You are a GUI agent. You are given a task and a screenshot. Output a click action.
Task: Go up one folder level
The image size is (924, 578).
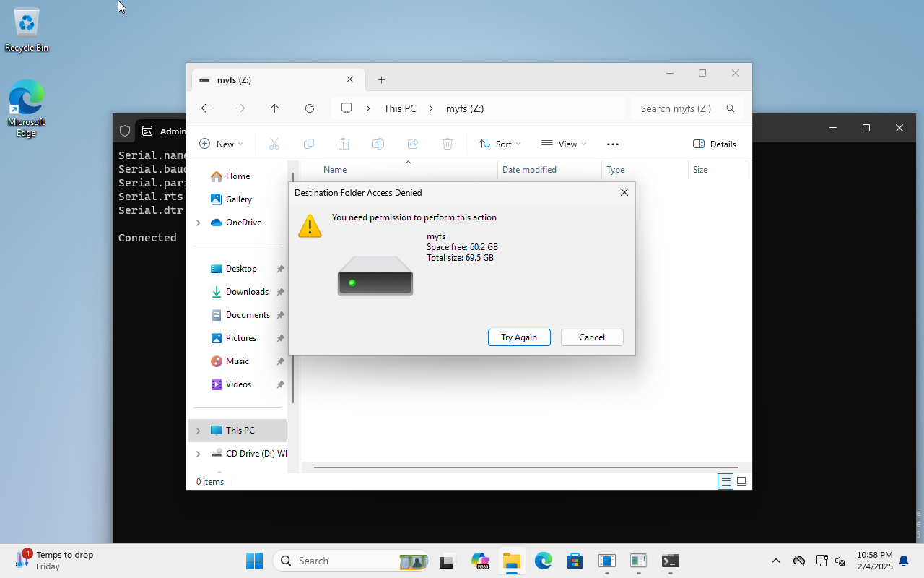click(x=274, y=108)
